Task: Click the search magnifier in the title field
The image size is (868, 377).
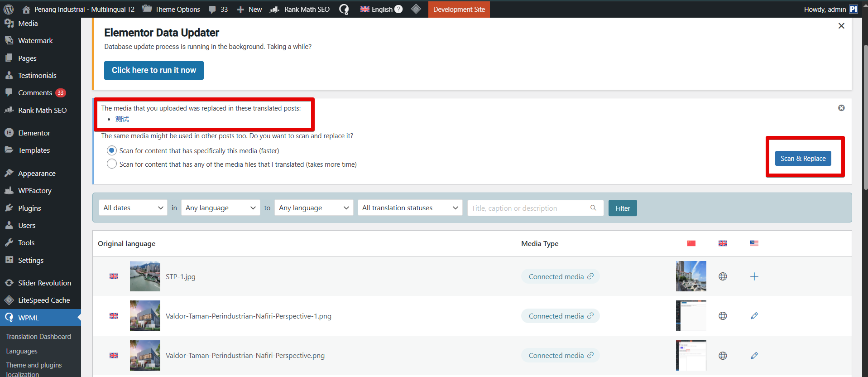Action: coord(593,208)
